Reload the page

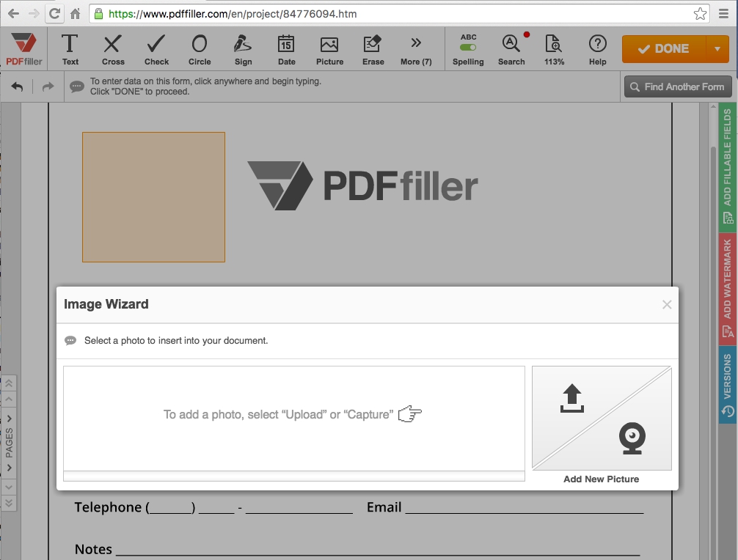(54, 14)
